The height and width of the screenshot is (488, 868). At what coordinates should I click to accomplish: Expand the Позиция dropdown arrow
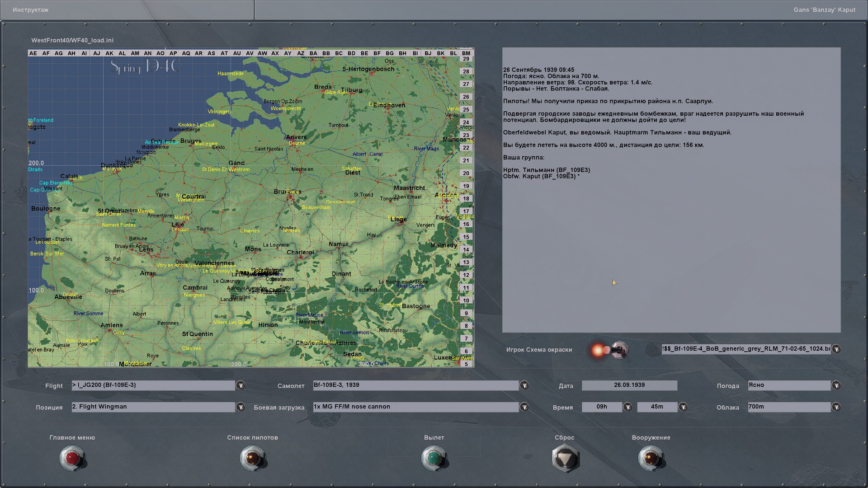tap(241, 407)
